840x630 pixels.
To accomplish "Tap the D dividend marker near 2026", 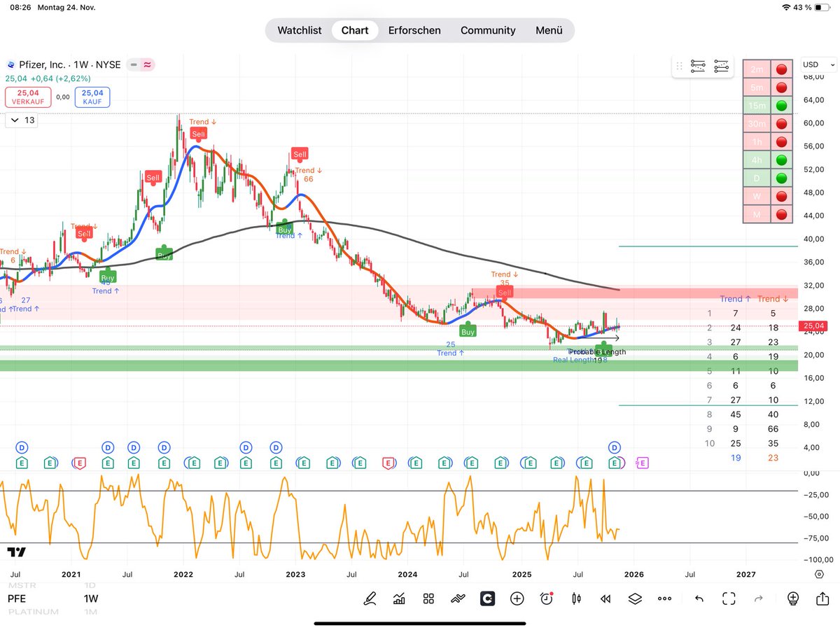I will pyautogui.click(x=615, y=447).
